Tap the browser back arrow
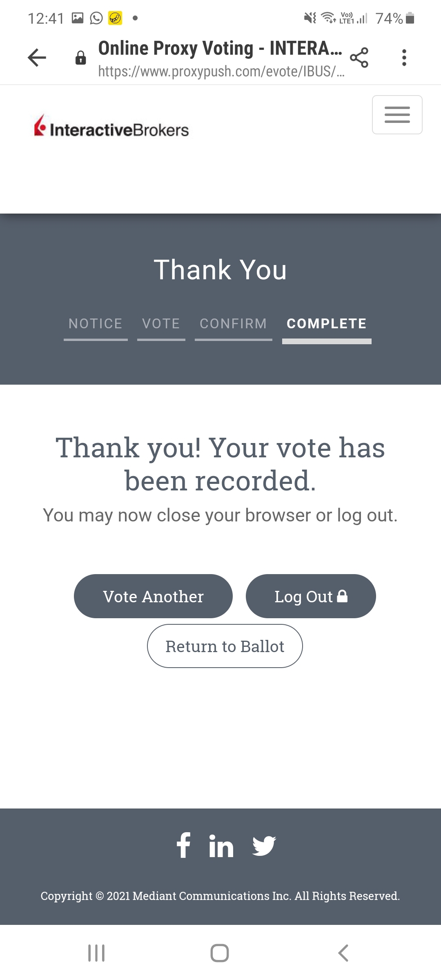The width and height of the screenshot is (441, 980). tap(37, 58)
